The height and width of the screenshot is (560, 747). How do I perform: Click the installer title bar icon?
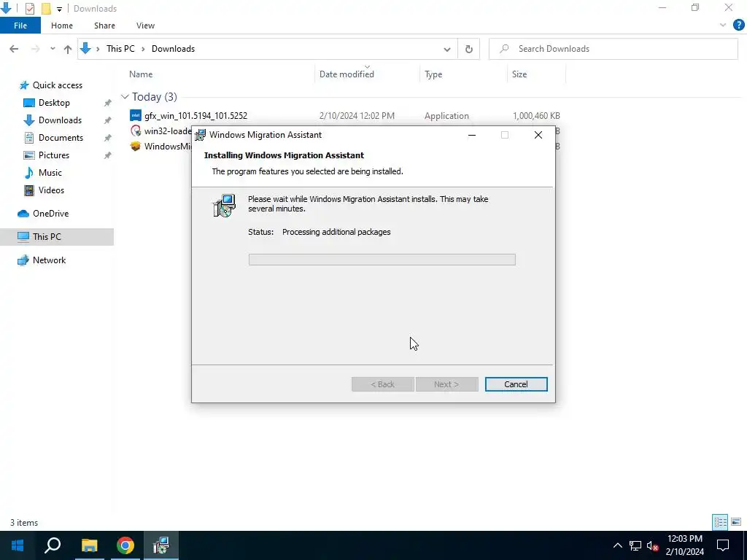tap(201, 135)
